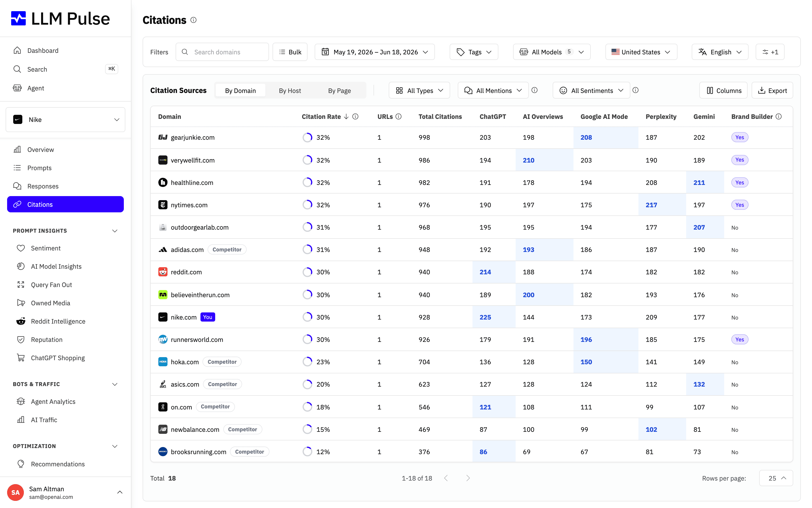
Task: Click the Columns button
Action: 723,90
